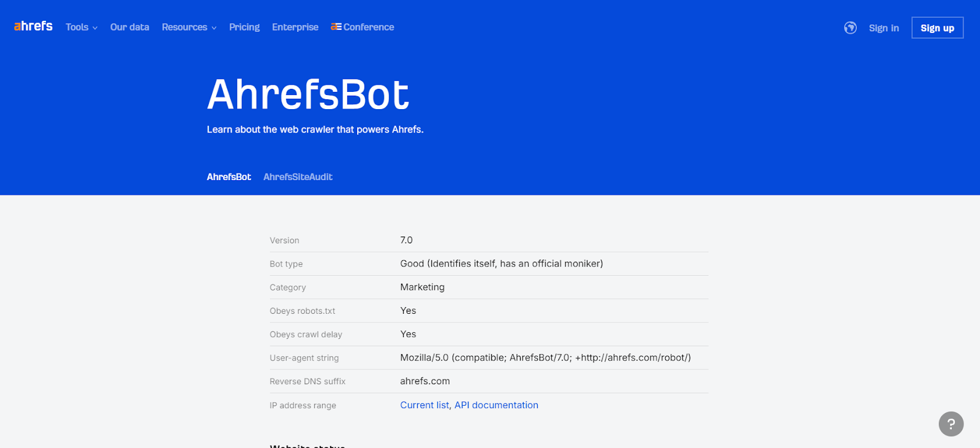Click the ahrefs.com DNS suffix value

425,381
